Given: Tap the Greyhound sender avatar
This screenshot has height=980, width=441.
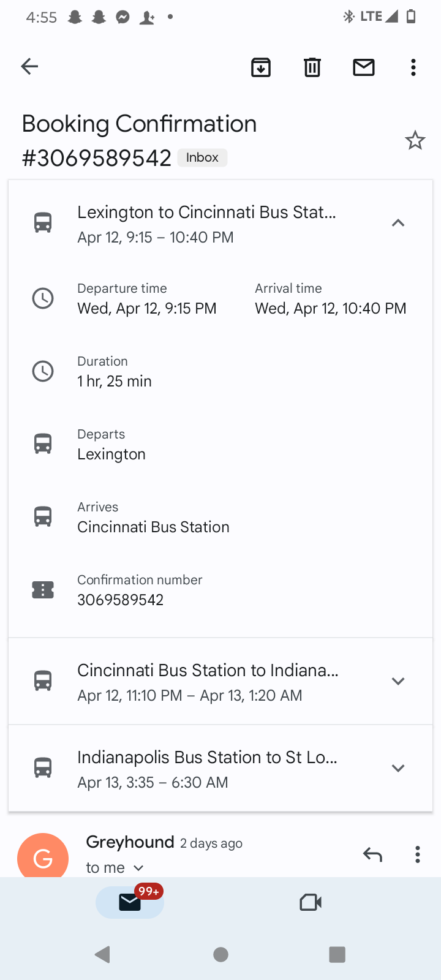Looking at the screenshot, I should [x=43, y=858].
